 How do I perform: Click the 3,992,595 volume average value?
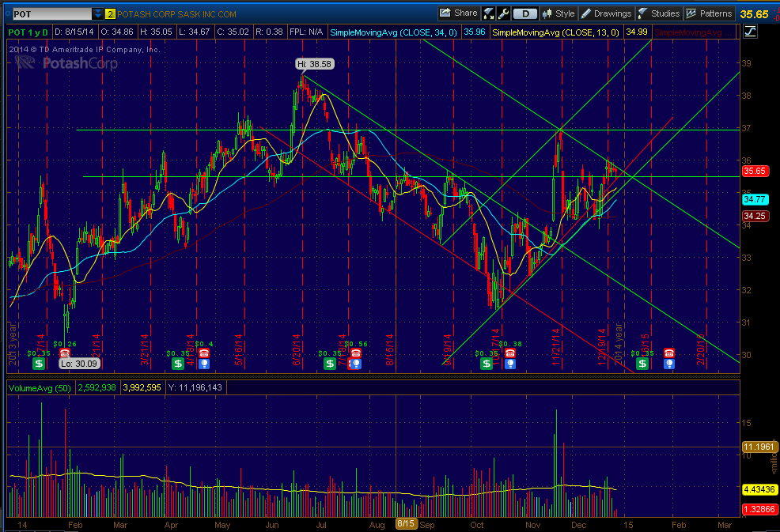coord(142,388)
